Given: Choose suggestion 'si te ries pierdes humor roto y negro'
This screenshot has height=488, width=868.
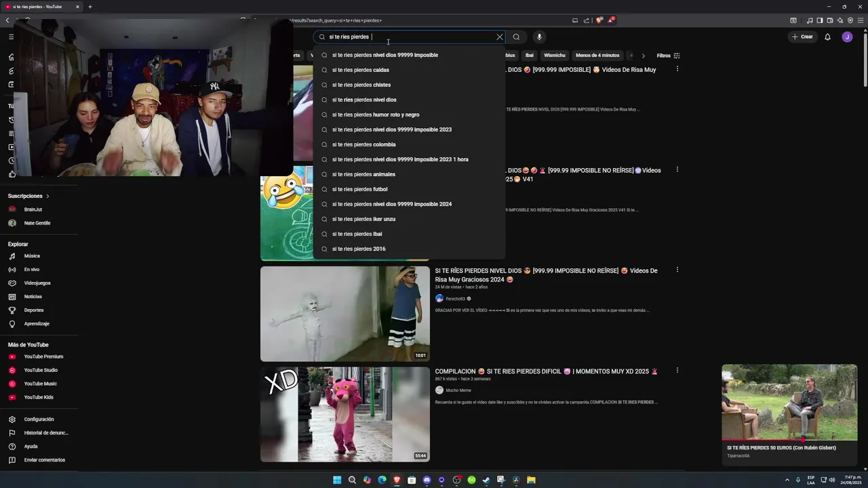Looking at the screenshot, I should pyautogui.click(x=409, y=115).
